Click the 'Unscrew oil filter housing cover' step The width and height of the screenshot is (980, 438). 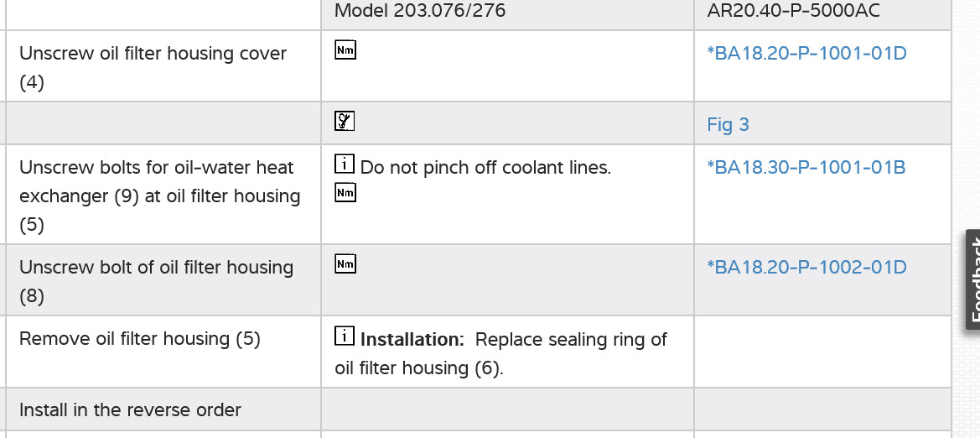click(x=153, y=54)
